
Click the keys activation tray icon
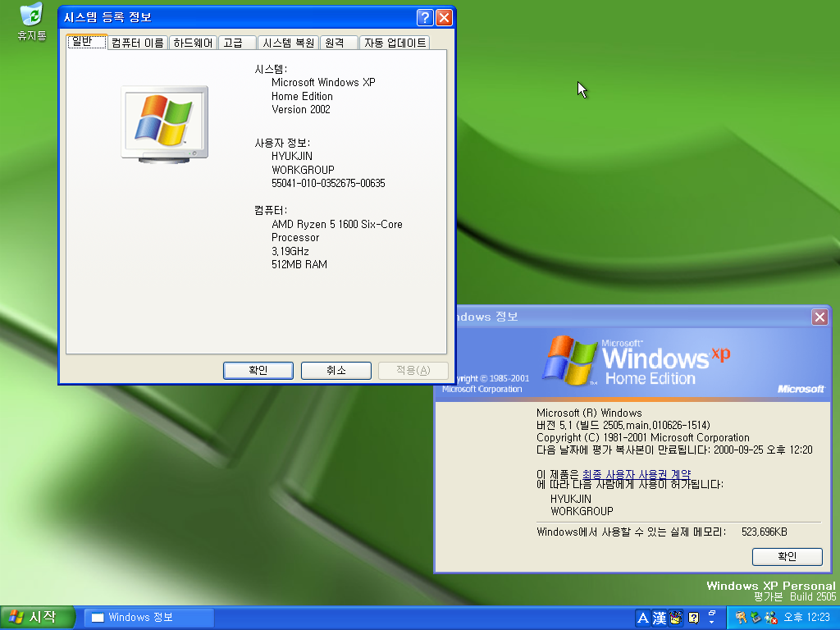[742, 618]
